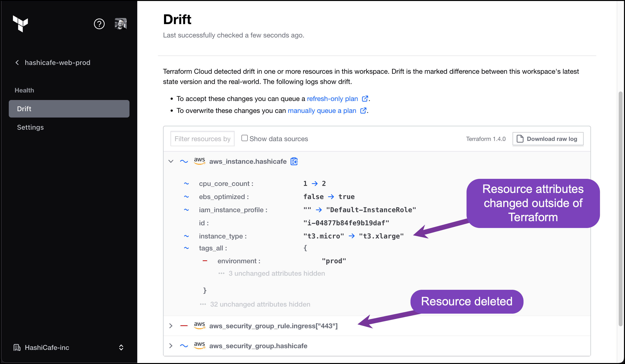The image size is (625, 364).
Task: Click the Filter resources by input field
Action: click(x=202, y=139)
